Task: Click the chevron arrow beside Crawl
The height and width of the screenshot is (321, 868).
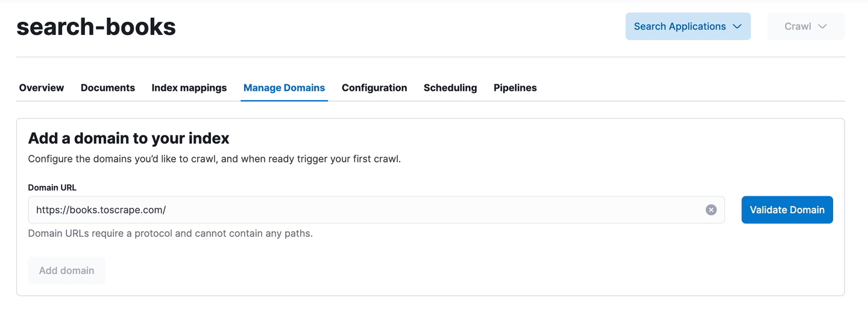Action: (x=822, y=26)
